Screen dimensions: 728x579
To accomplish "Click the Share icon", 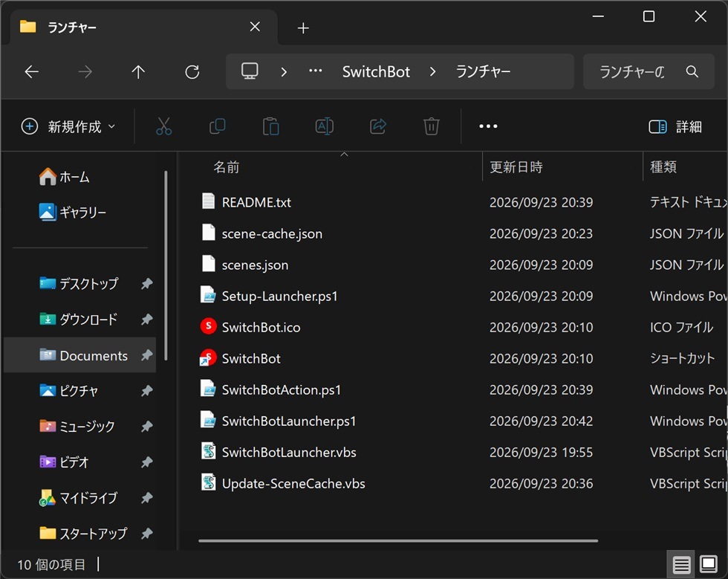I will click(x=378, y=126).
